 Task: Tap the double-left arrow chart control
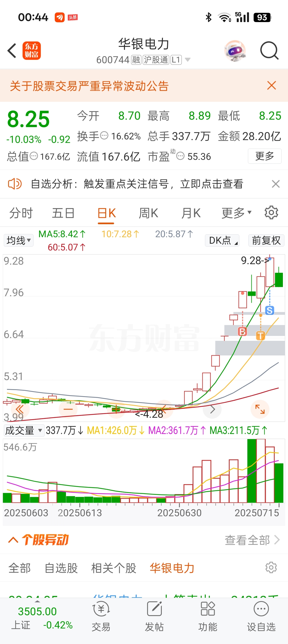tap(20, 409)
